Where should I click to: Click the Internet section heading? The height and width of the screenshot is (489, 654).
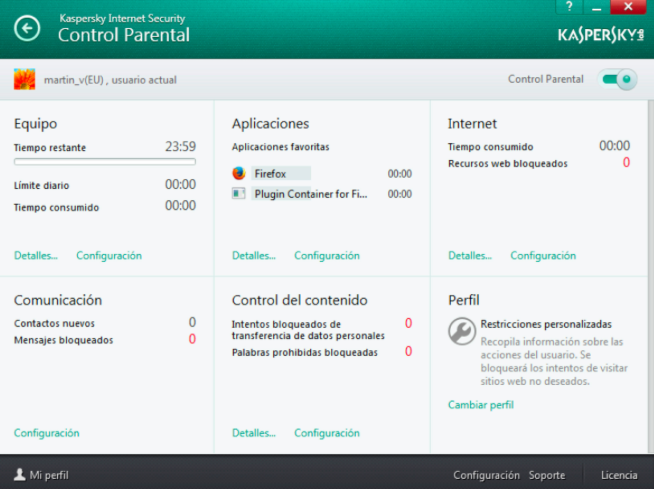tap(472, 124)
